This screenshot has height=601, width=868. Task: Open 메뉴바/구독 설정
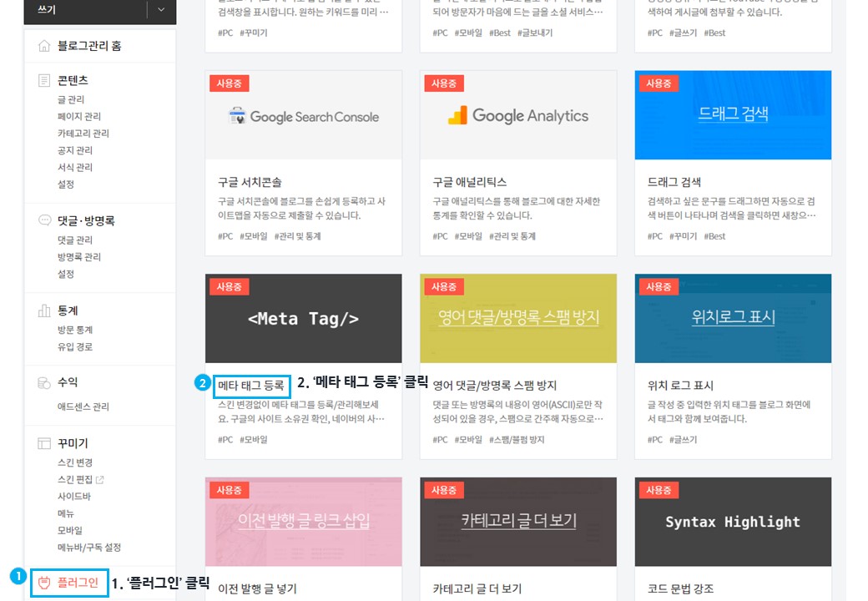click(89, 548)
